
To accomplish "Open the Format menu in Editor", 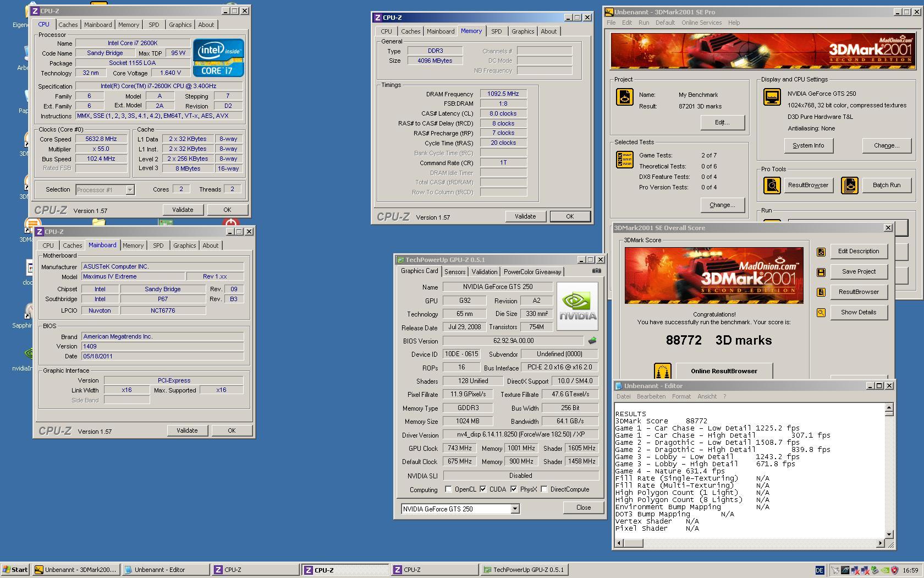I will coord(681,396).
